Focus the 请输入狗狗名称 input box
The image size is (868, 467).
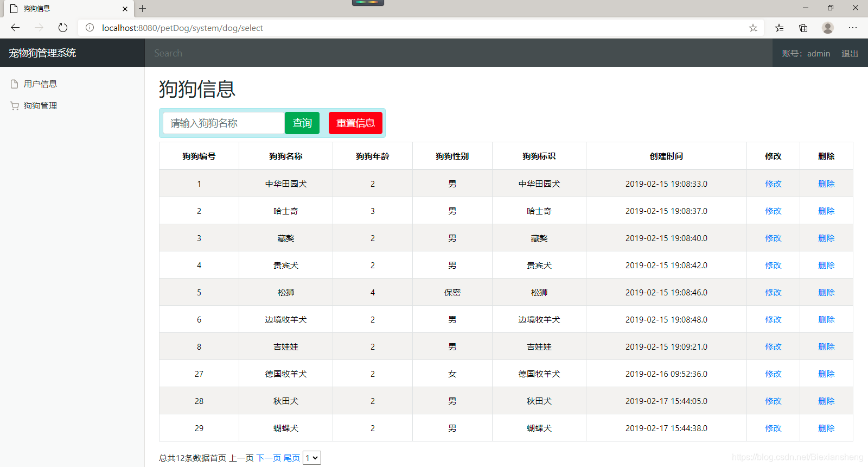tap(224, 123)
